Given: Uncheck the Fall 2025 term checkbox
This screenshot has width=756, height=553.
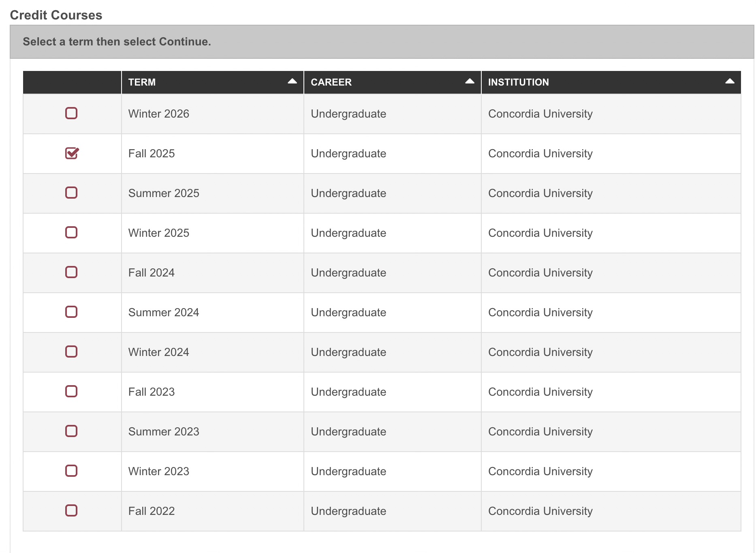Looking at the screenshot, I should coord(72,153).
